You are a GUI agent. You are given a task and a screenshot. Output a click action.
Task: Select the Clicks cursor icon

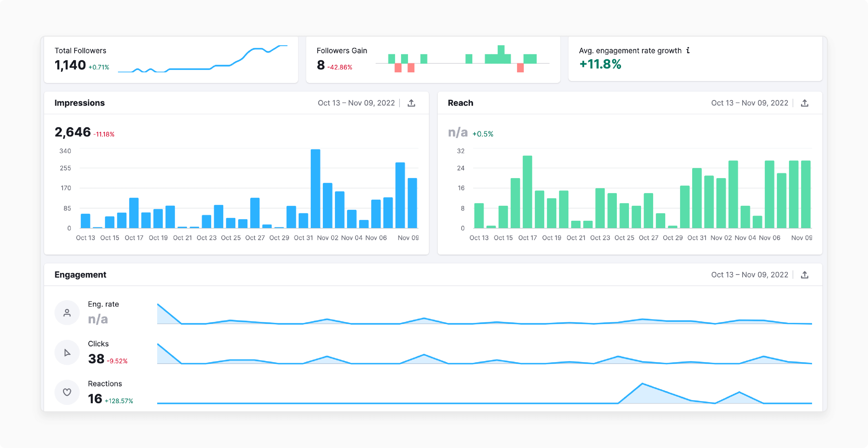point(67,352)
